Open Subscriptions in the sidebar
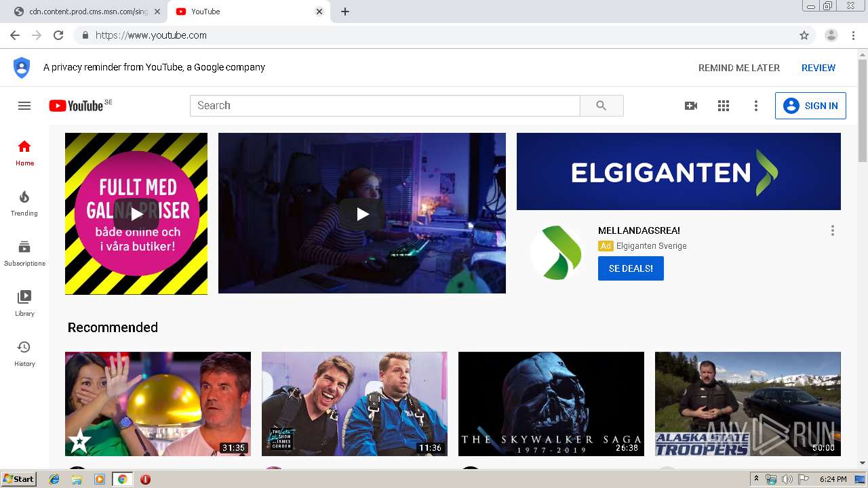 coord(24,253)
